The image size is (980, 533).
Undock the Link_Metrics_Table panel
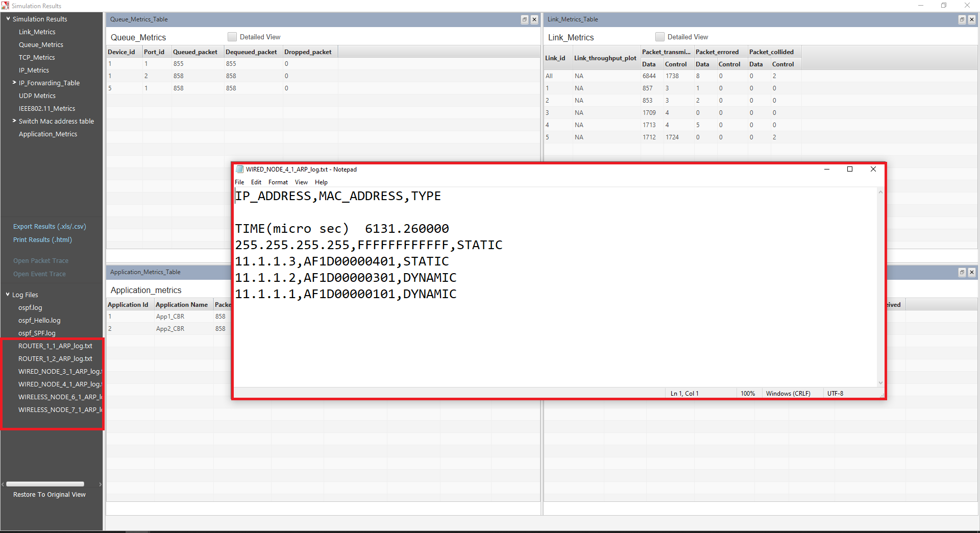tap(961, 19)
